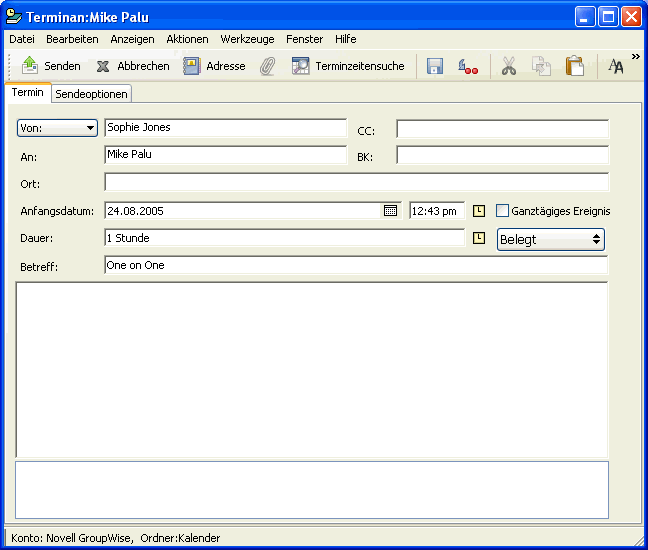Click the Anfangsdatum label
Screen dimensions: 648x550
pos(57,211)
